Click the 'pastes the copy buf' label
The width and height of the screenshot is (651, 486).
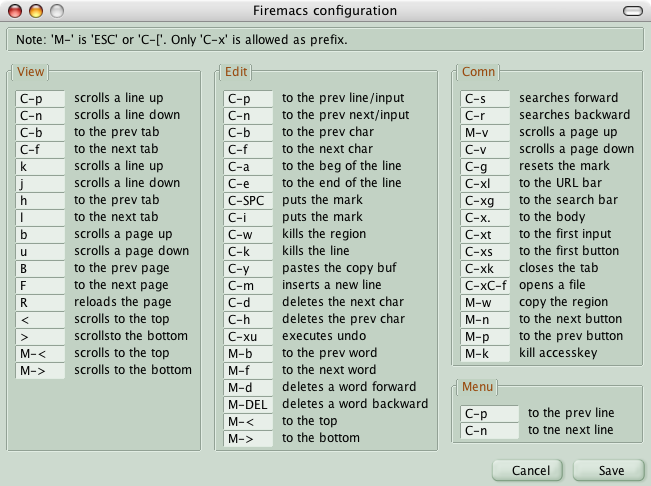[340, 268]
